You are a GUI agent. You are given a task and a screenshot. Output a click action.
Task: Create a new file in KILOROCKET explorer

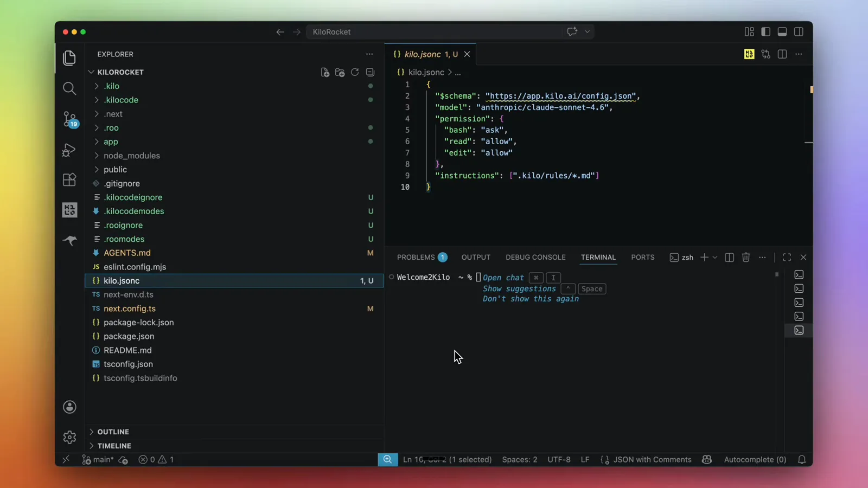[325, 72]
